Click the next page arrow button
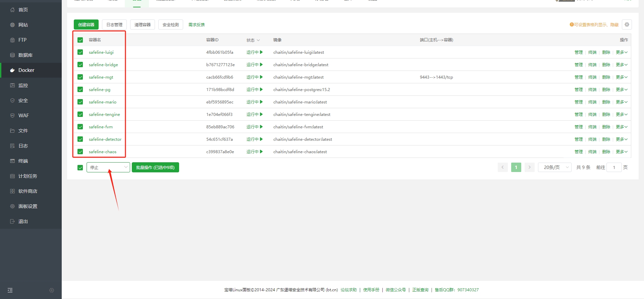The image size is (644, 299). tap(530, 167)
